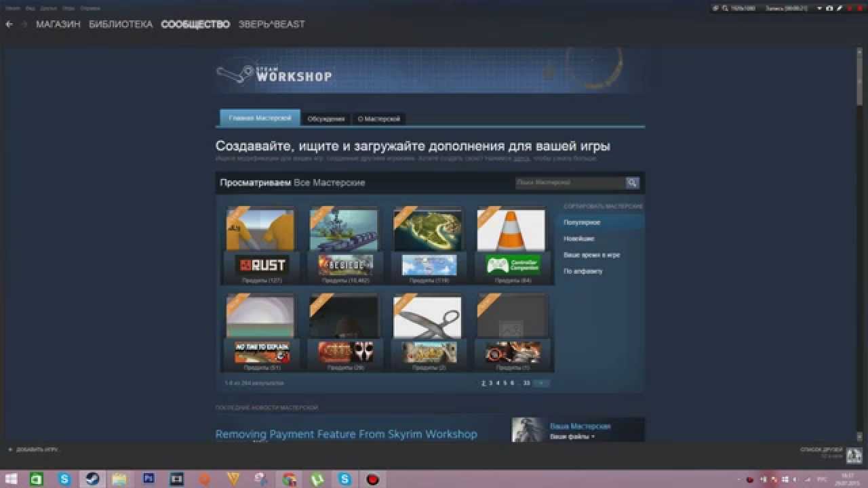Open the yellow V-shaped taskbar icon

click(x=233, y=479)
